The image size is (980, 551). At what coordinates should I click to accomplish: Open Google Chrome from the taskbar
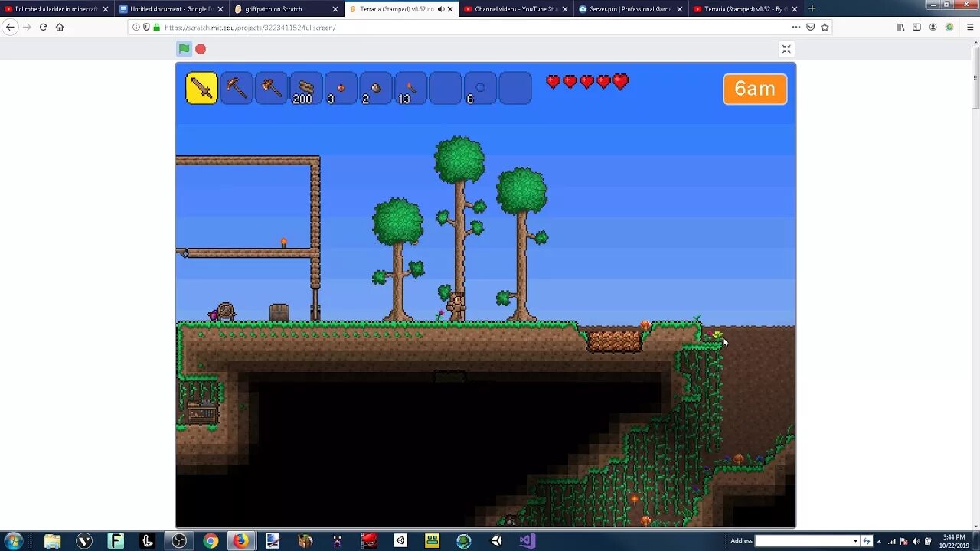click(x=211, y=541)
